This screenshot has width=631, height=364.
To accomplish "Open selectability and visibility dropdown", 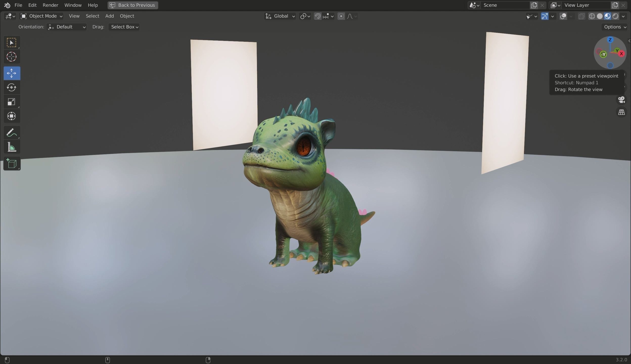I will pos(531,16).
